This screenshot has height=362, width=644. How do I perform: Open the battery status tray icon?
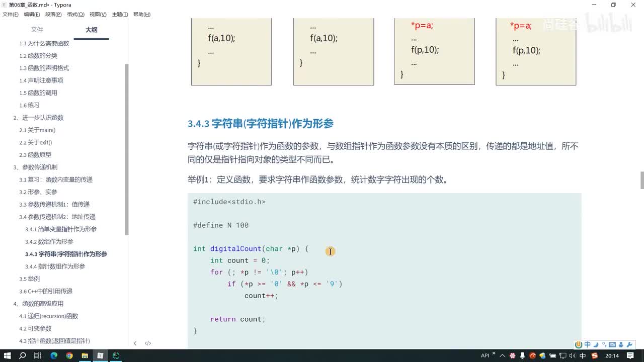[552, 355]
